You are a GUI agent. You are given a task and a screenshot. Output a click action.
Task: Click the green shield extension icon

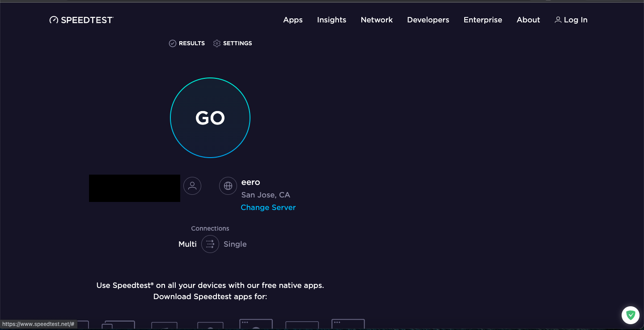tap(631, 315)
